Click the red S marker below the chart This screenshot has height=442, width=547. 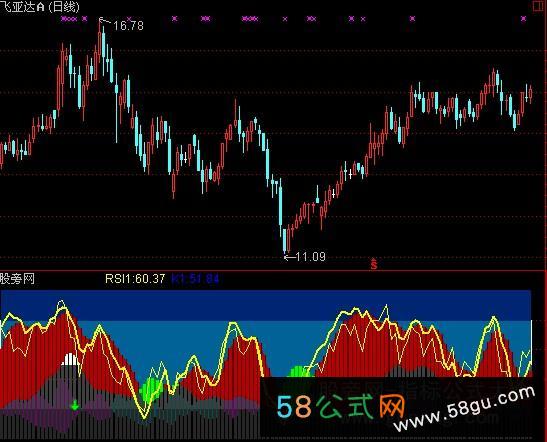(x=374, y=264)
